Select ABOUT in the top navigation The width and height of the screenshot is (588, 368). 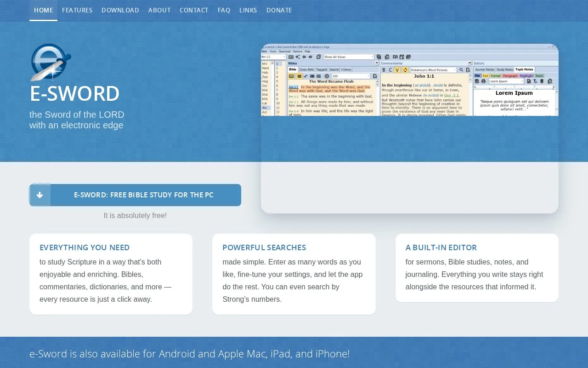pyautogui.click(x=159, y=10)
